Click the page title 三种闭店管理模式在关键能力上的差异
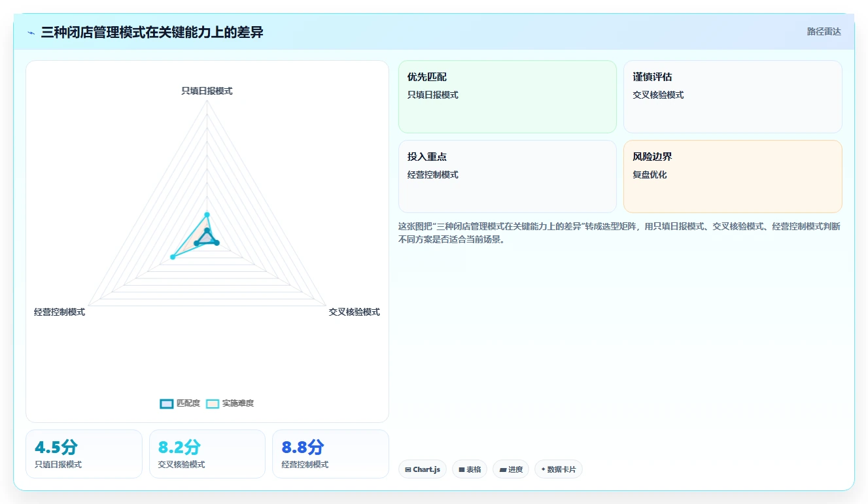The height and width of the screenshot is (504, 868). coord(152,32)
